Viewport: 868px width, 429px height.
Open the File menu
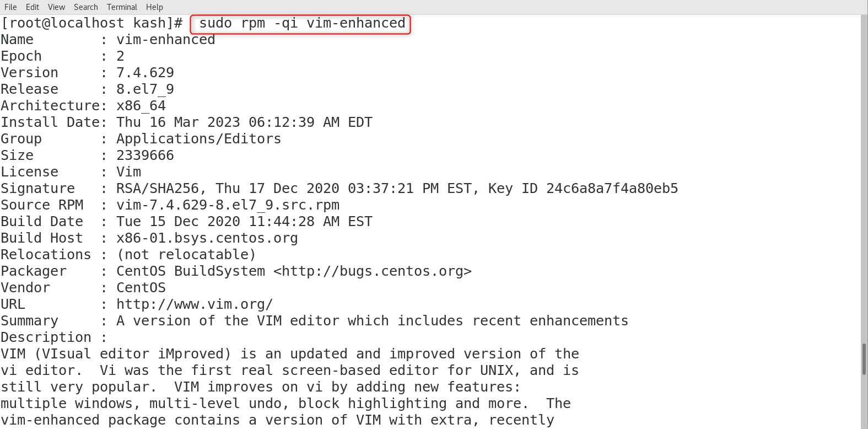coord(10,7)
